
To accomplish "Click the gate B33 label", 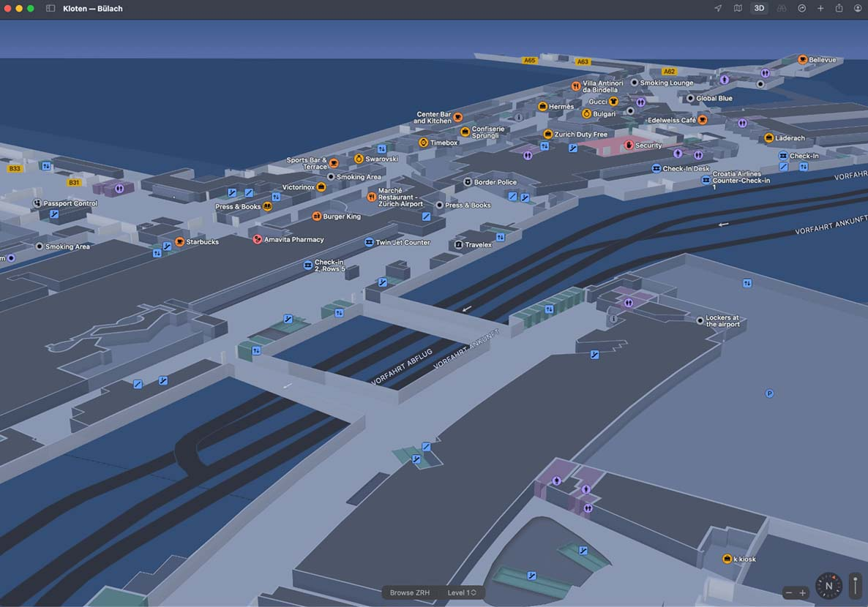I will 15,168.
